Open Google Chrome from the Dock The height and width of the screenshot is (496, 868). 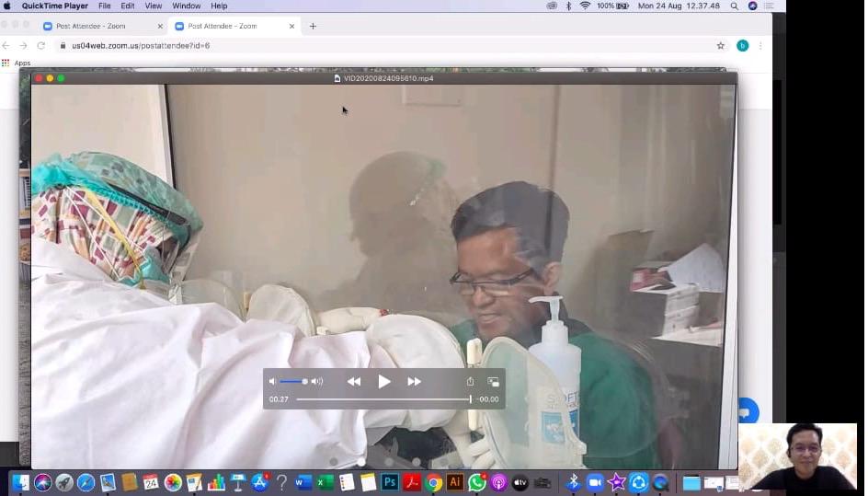coord(434,482)
